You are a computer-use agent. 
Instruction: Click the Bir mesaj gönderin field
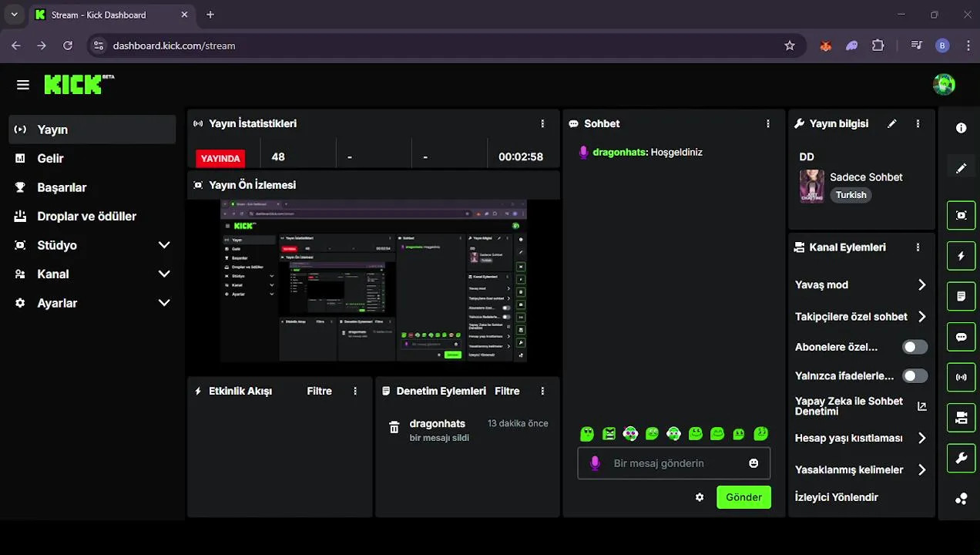tap(673, 463)
